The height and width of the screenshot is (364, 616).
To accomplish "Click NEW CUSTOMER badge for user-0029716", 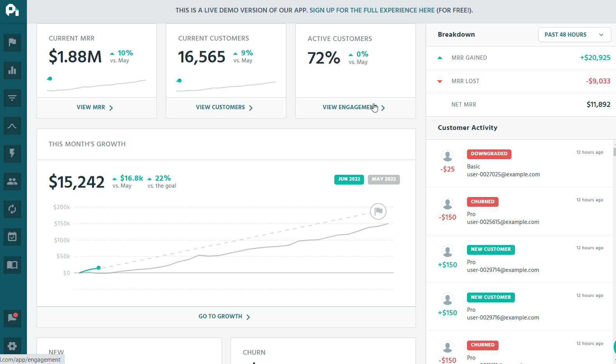I will click(491, 297).
